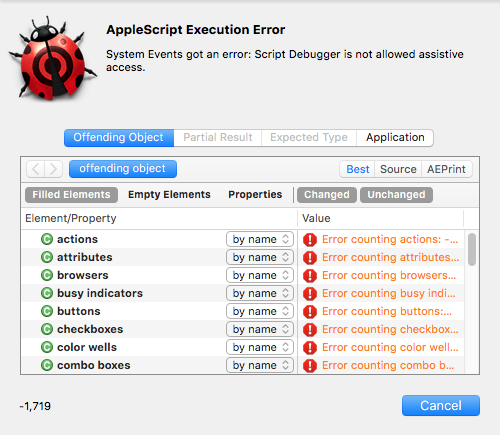
Task: Select the 'Error counting color well...' value
Action: point(390,347)
